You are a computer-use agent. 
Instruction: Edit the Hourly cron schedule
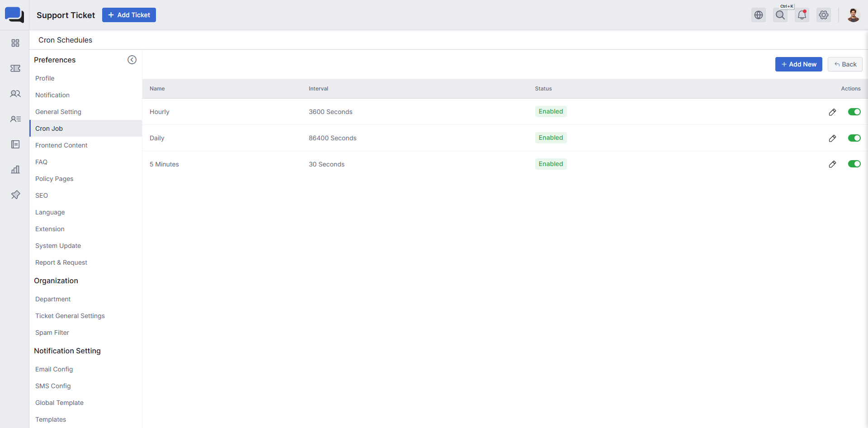(x=832, y=112)
